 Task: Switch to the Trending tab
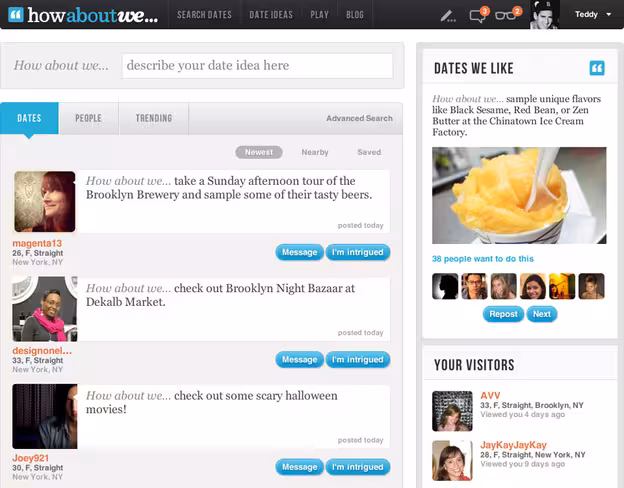pyautogui.click(x=154, y=118)
